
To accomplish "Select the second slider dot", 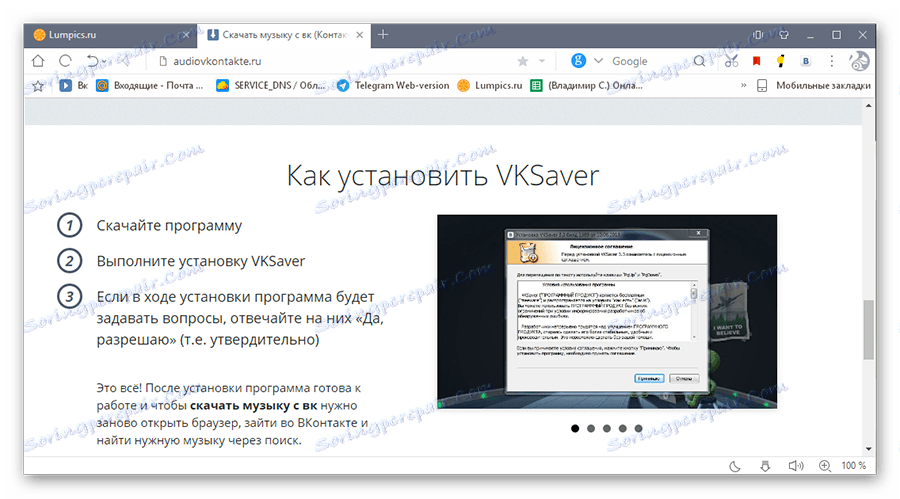I will [x=591, y=428].
